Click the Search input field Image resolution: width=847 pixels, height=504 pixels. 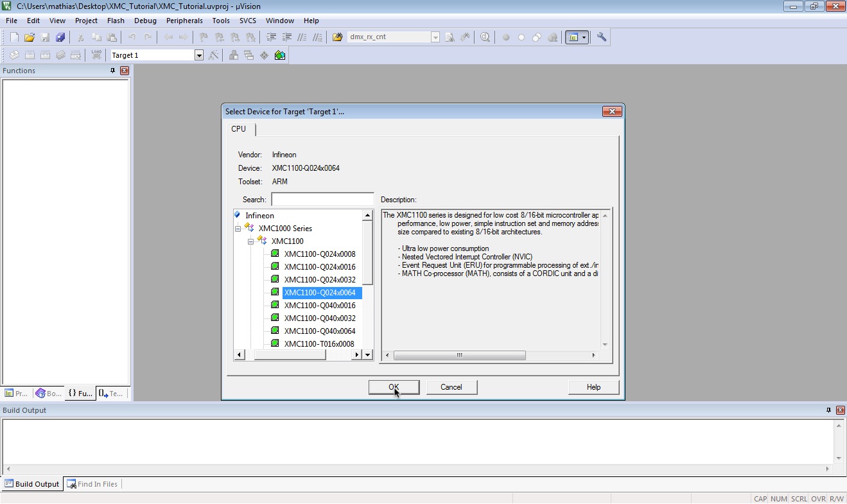point(322,200)
